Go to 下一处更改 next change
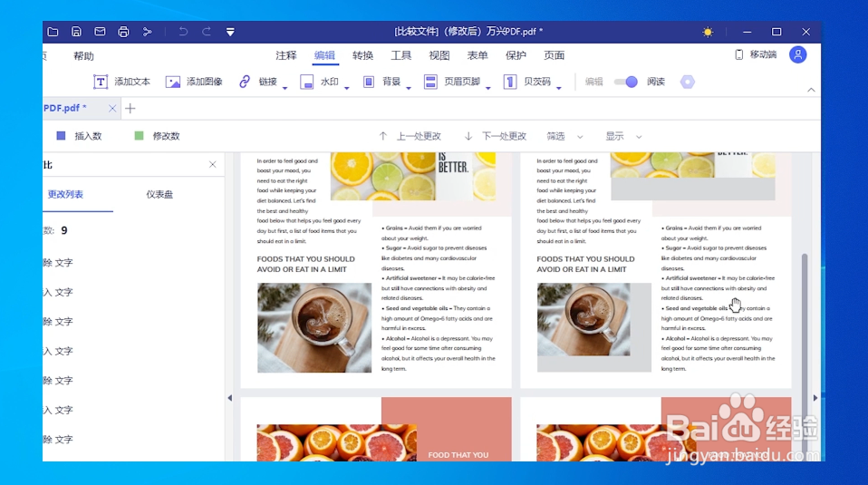This screenshot has height=485, width=868. point(496,136)
